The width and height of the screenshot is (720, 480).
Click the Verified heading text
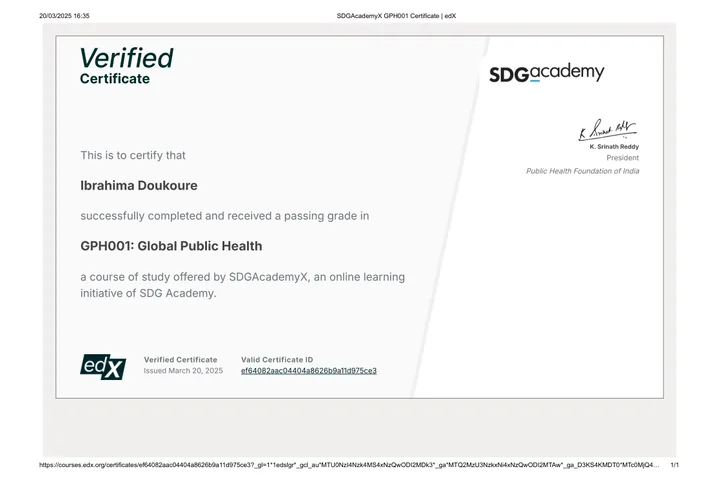127,58
